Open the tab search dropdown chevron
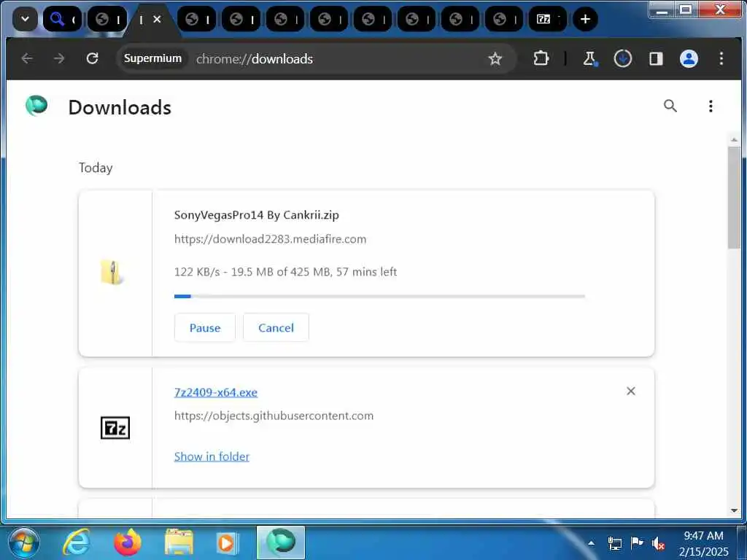 point(25,19)
